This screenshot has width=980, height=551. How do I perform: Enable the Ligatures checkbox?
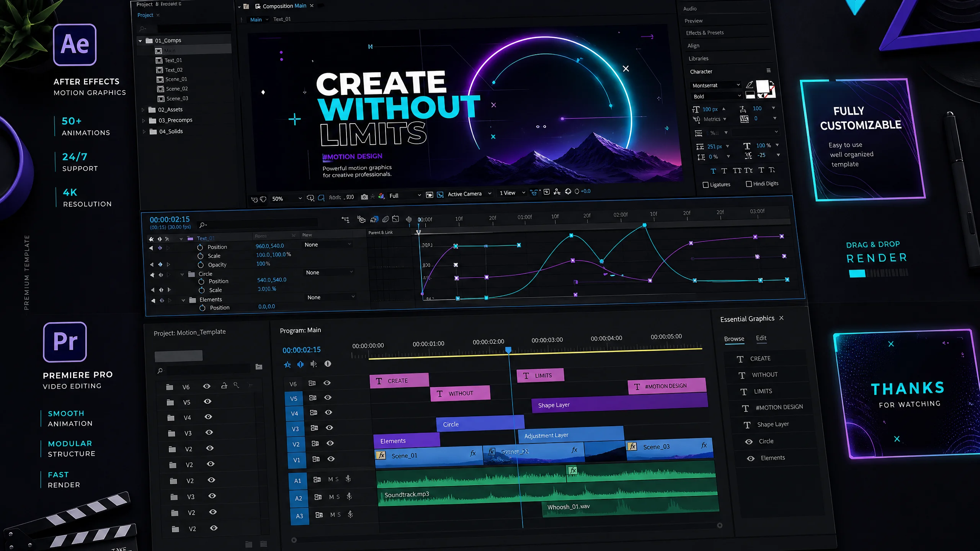[706, 185]
